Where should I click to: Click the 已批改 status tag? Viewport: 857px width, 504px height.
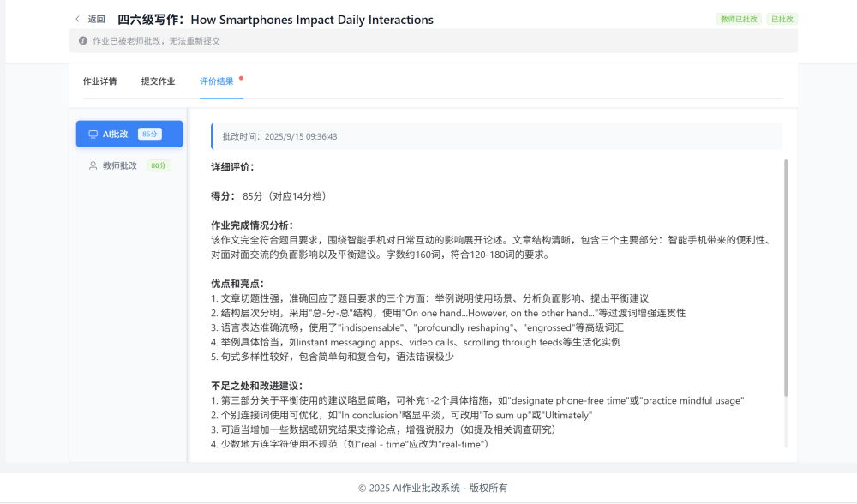782,19
